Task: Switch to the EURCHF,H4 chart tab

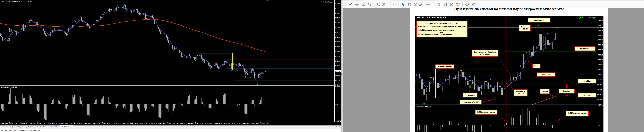Action: (18, 127)
